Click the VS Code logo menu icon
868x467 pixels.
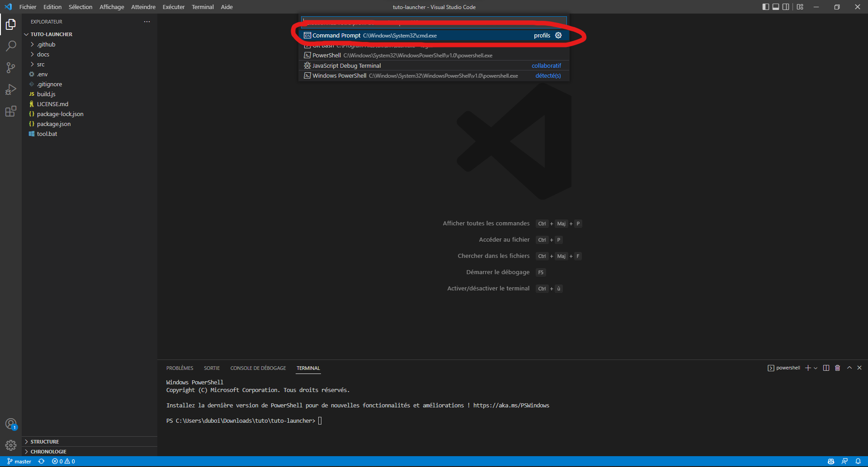point(8,7)
